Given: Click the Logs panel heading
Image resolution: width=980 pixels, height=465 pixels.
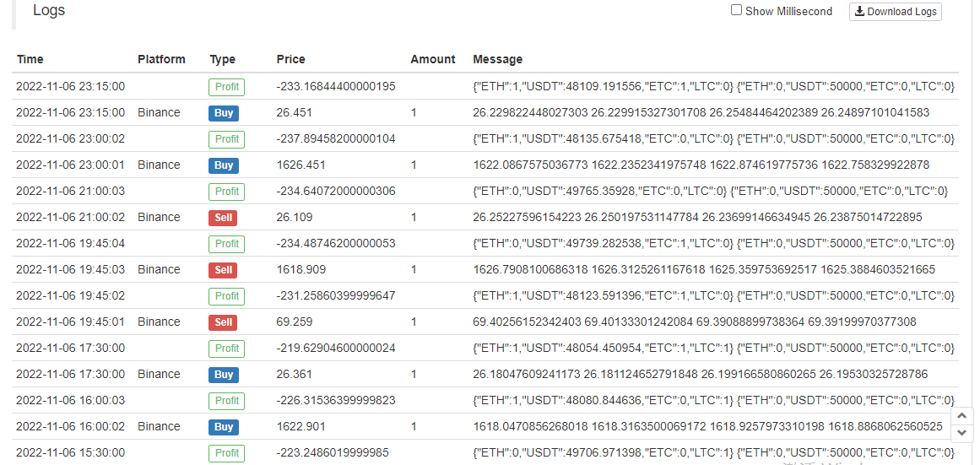Looking at the screenshot, I should [49, 11].
